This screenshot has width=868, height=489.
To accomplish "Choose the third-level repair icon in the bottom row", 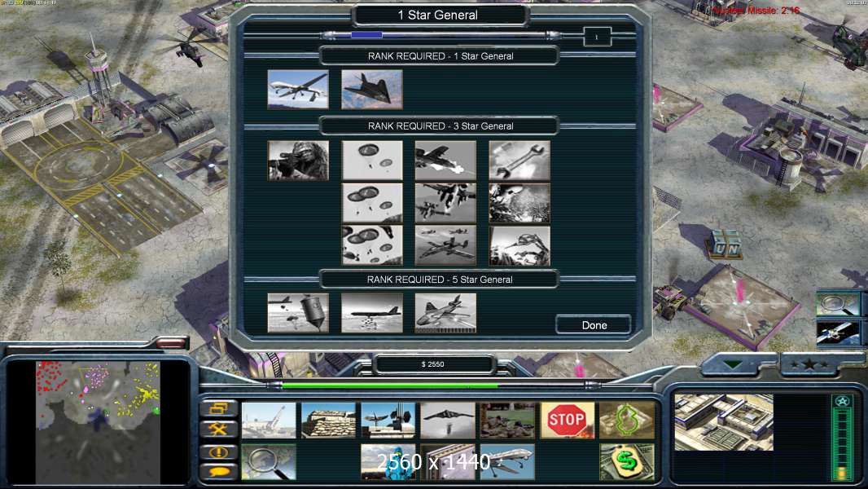I will coord(519,245).
